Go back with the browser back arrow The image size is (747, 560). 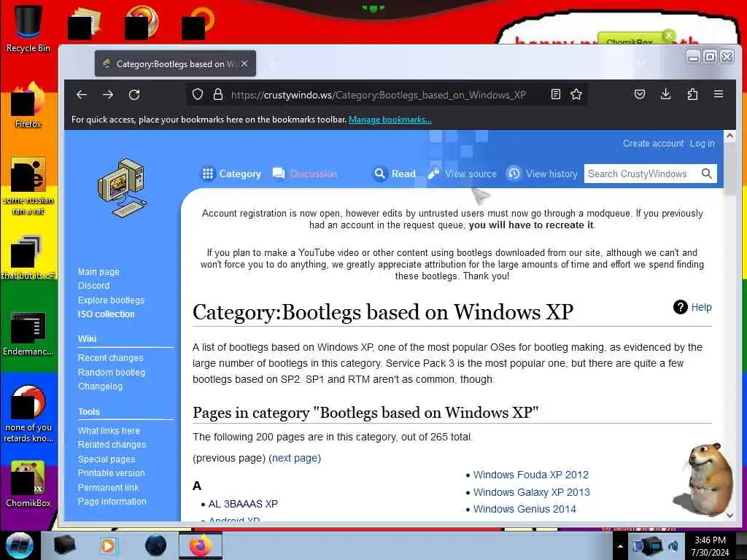pos(82,95)
